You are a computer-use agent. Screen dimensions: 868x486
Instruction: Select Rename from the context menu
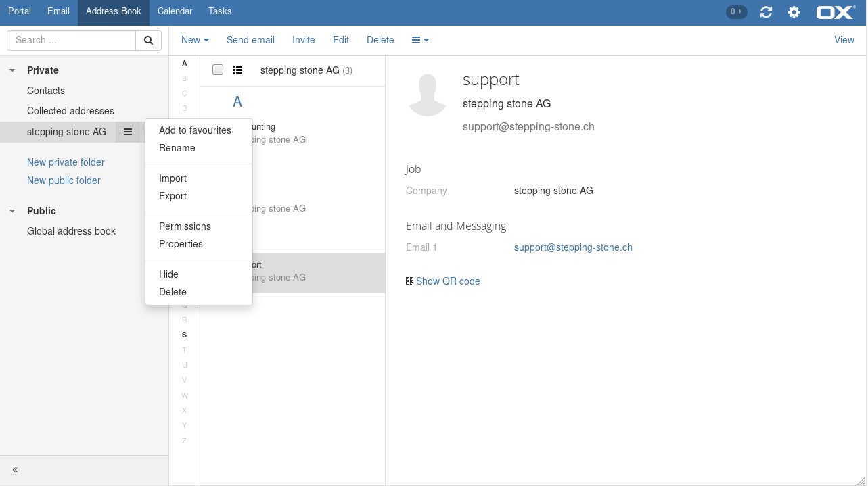point(177,148)
